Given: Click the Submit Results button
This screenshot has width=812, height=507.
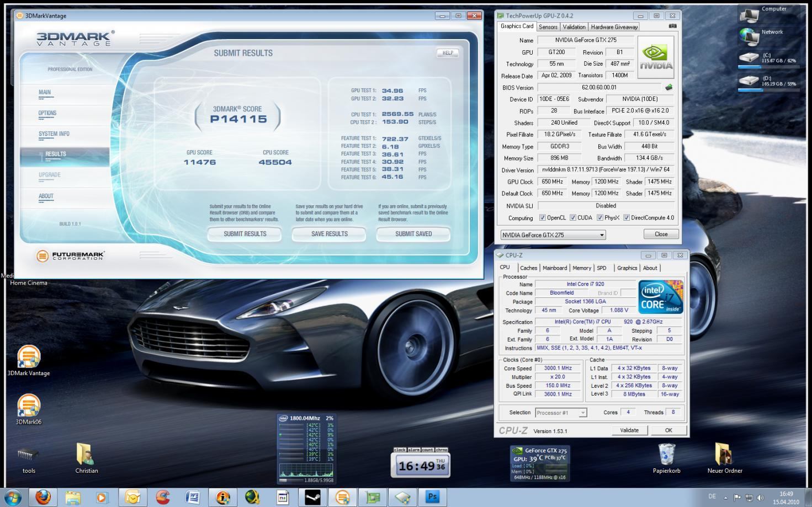Looking at the screenshot, I should tap(245, 234).
